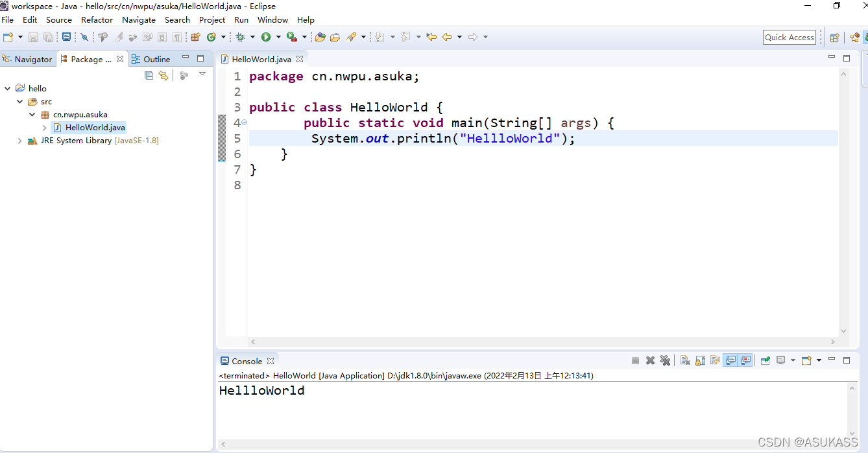Open the Search dialog from toolbar
Viewport: 868px width, 453px height.
coord(352,37)
